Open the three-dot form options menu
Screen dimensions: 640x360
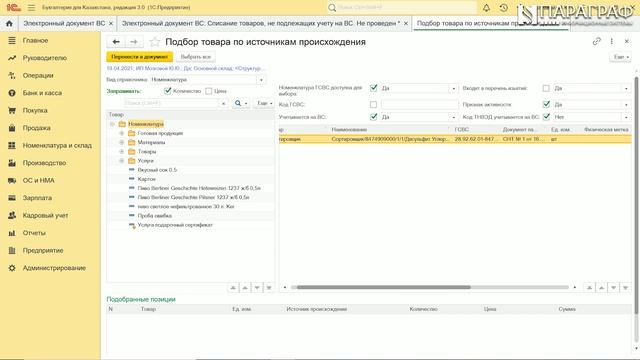point(611,41)
